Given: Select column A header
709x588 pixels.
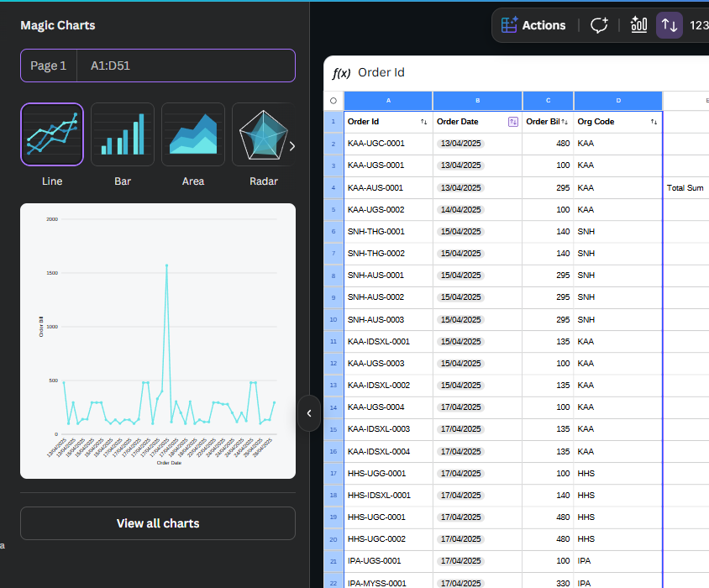Looking at the screenshot, I should [388, 101].
